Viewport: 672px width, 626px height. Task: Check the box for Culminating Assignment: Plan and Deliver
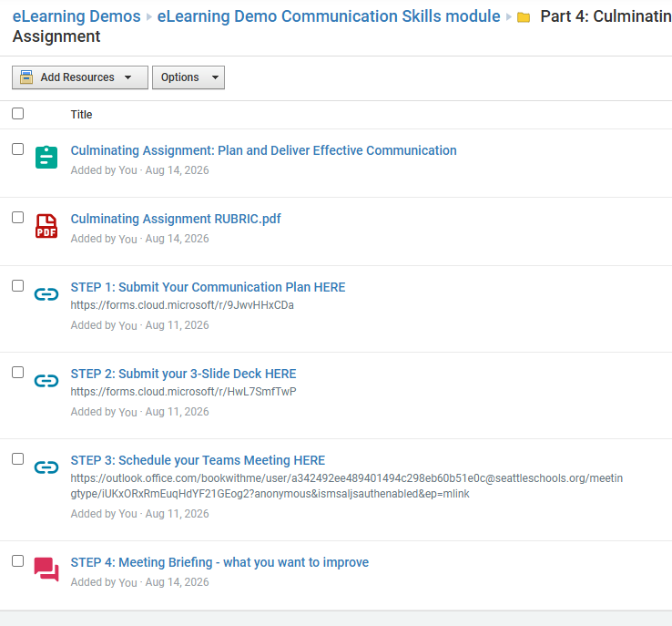coord(17,149)
